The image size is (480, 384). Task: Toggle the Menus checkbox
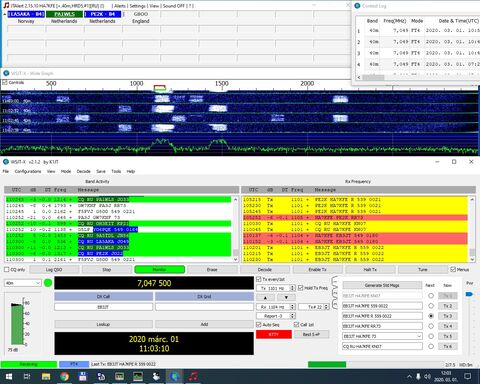(x=453, y=269)
